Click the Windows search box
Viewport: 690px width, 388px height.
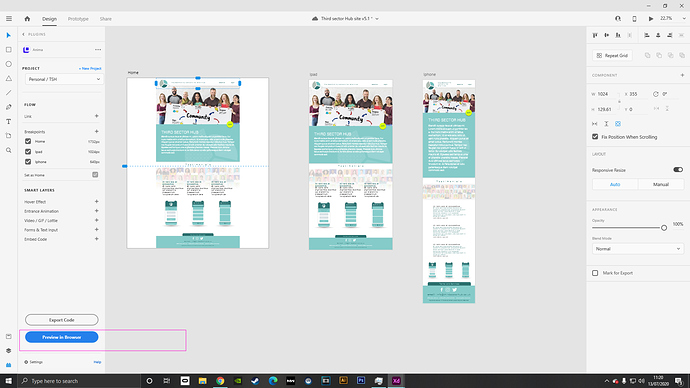(79, 381)
